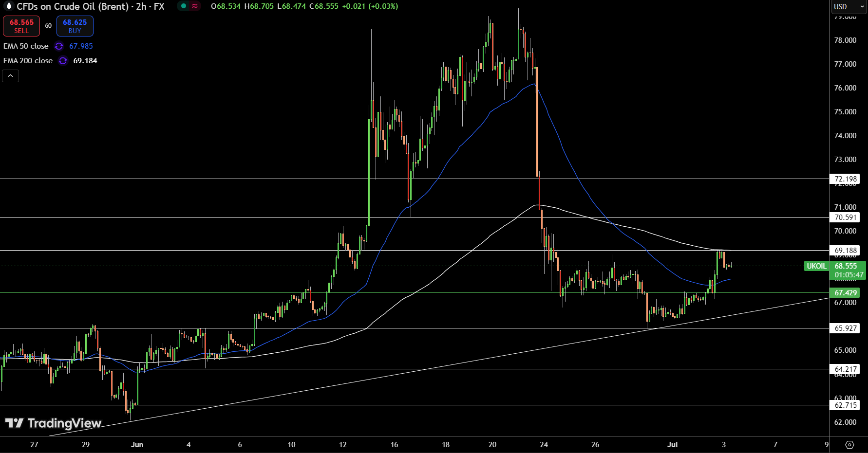
Task: Click the 78.000 price scale label
Action: point(845,40)
